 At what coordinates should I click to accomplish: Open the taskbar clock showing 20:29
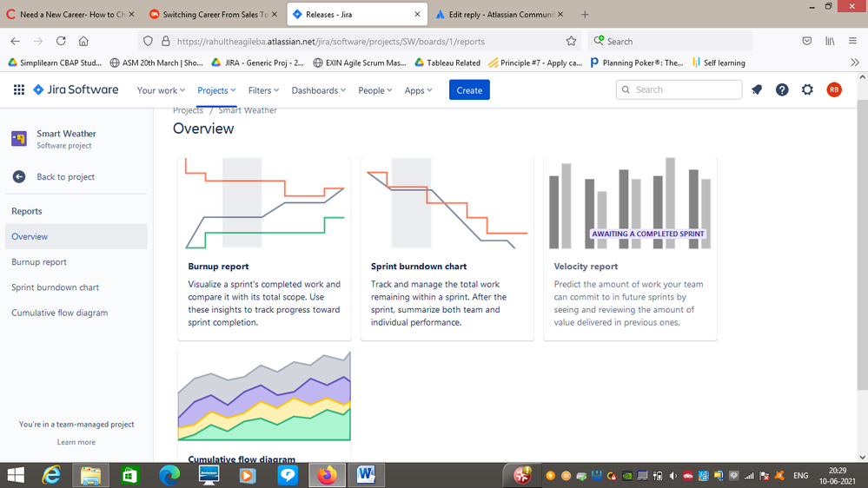838,476
